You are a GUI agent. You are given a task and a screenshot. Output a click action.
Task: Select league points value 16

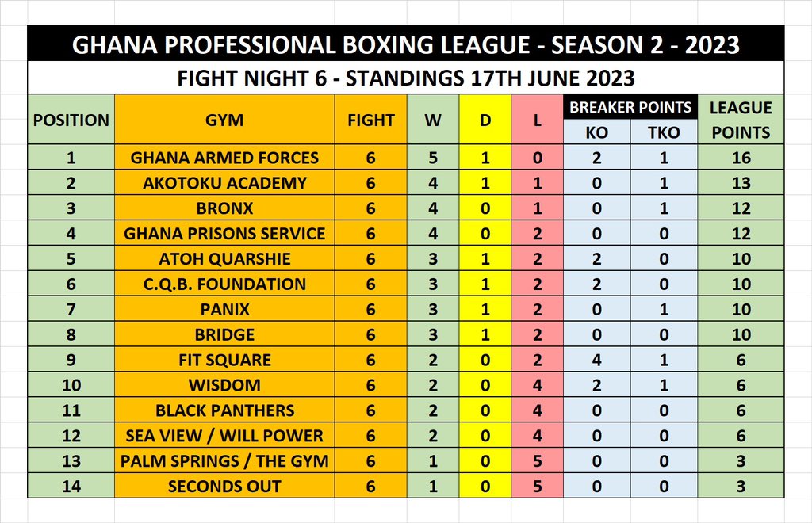point(741,157)
